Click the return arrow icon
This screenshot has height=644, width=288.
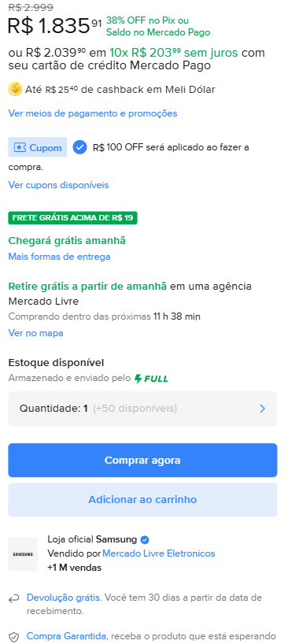coord(14,599)
